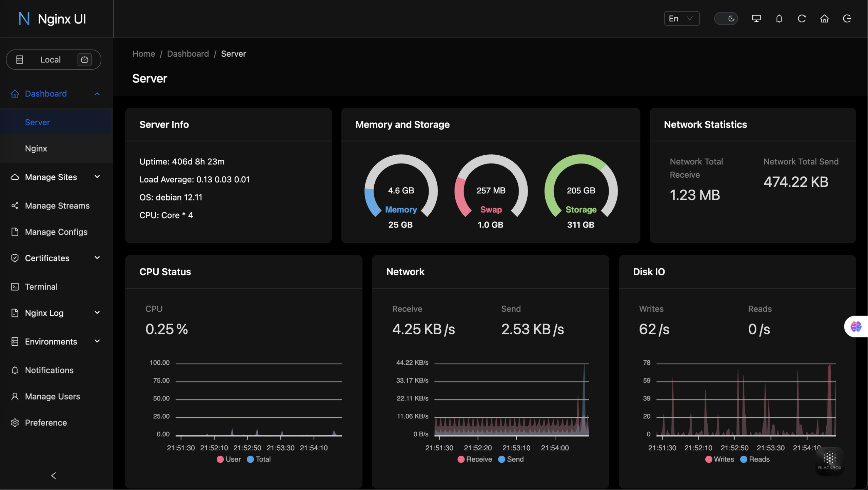This screenshot has width=868, height=490.
Task: Open Terminal from the sidebar
Action: pos(41,287)
